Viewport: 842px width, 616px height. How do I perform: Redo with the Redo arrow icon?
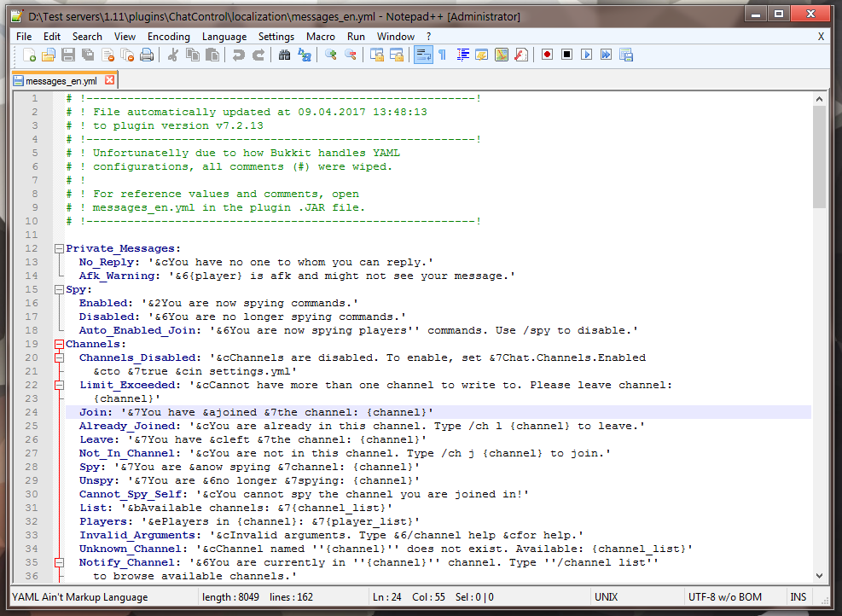(258, 55)
